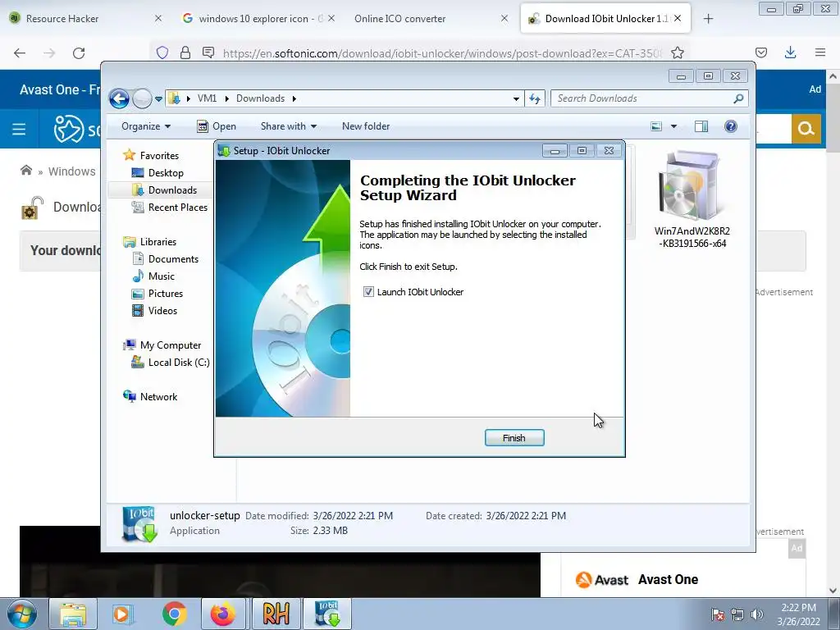Viewport: 840px width, 630px height.
Task: Click the Softonic orange search button
Action: coord(806,129)
